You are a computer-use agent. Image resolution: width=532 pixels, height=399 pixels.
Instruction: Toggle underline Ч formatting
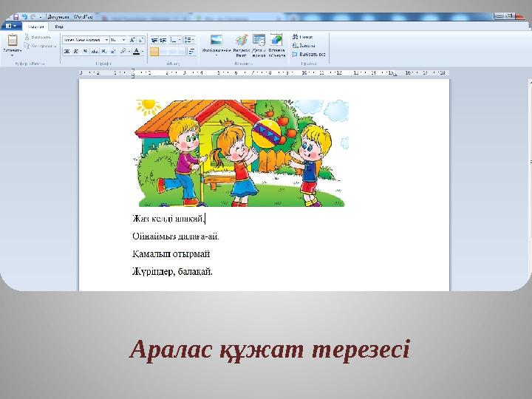pyautogui.click(x=85, y=51)
